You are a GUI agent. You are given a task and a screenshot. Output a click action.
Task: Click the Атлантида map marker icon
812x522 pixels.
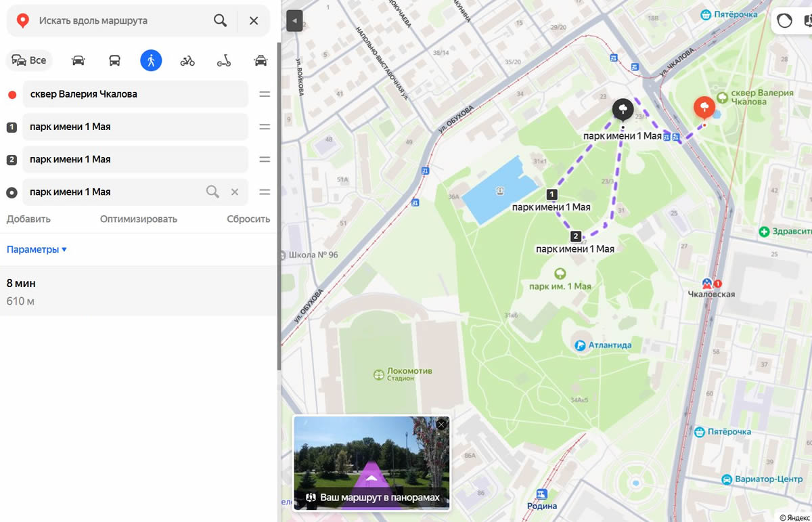coord(580,345)
